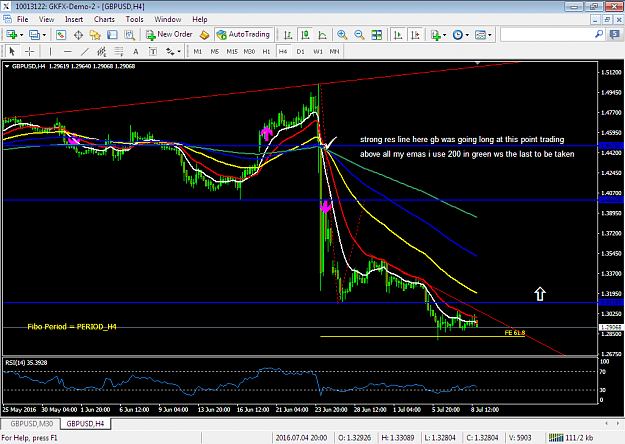Screen dimensions: 625x444
Task: Open the Help menu
Action: pyautogui.click(x=200, y=19)
